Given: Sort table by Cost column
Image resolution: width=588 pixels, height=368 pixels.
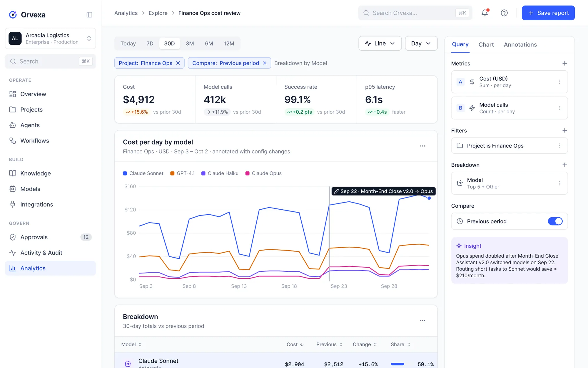Looking at the screenshot, I should pos(295,344).
